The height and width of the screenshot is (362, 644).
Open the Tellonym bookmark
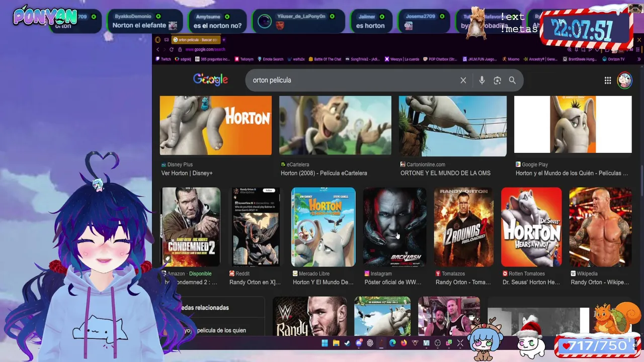244,59
